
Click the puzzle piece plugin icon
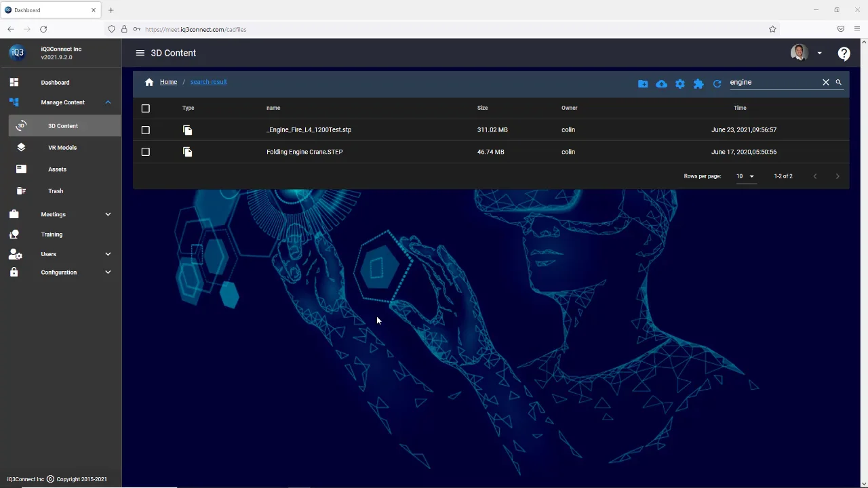pyautogui.click(x=698, y=84)
